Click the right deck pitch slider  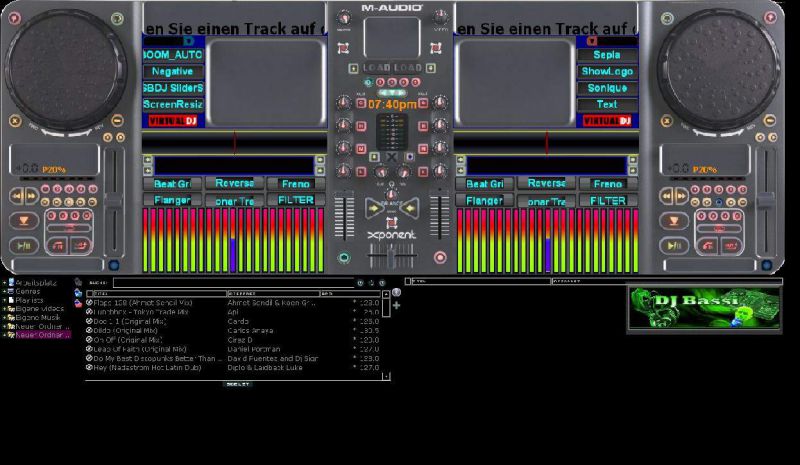764,202
